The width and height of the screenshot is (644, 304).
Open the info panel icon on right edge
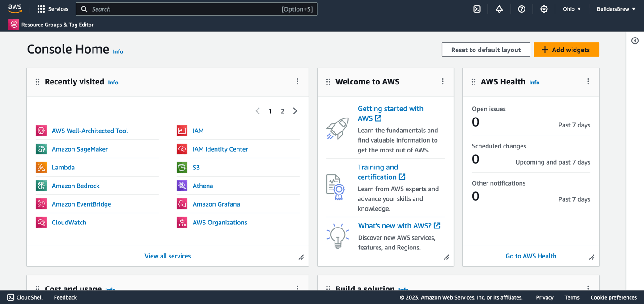635,41
